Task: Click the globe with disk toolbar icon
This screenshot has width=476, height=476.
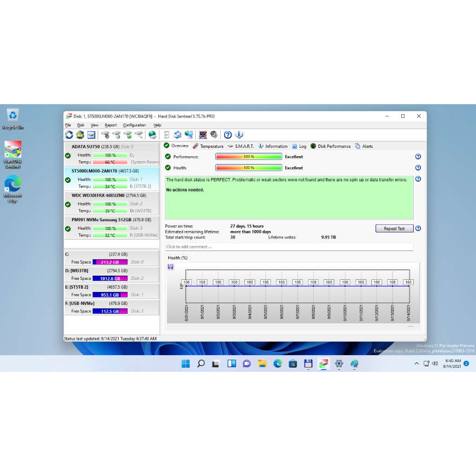Action: pyautogui.click(x=152, y=135)
